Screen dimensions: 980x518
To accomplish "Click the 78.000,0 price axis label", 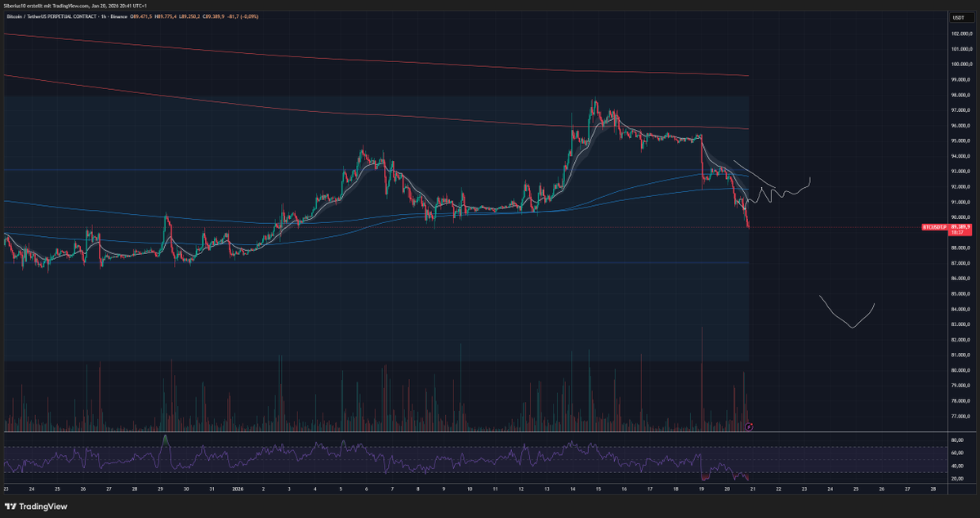I will [x=959, y=401].
